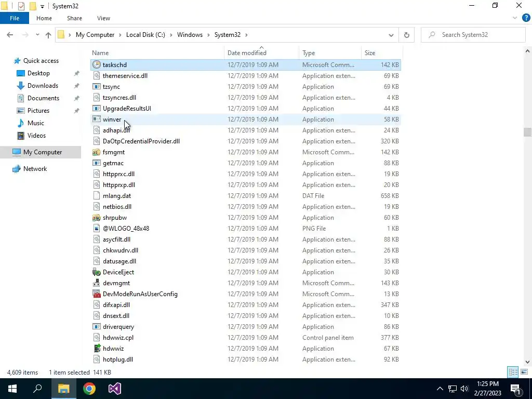The width and height of the screenshot is (532, 399).
Task: Click the getmac application icon
Action: click(97, 163)
